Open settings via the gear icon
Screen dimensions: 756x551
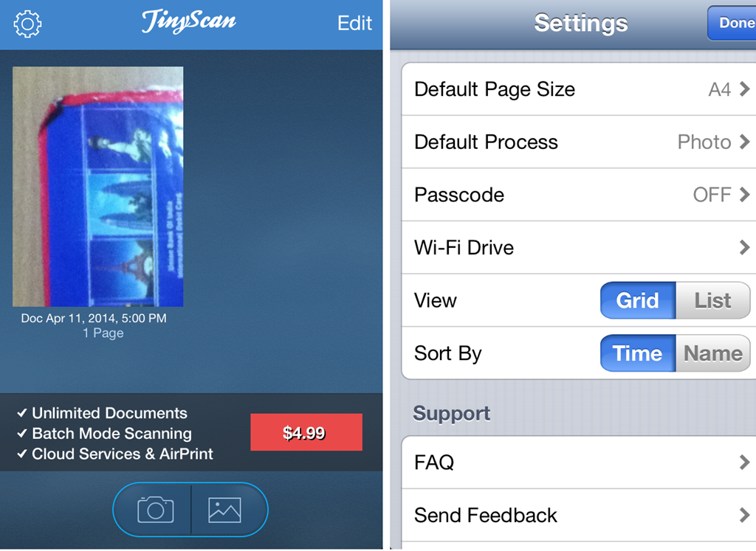click(27, 24)
